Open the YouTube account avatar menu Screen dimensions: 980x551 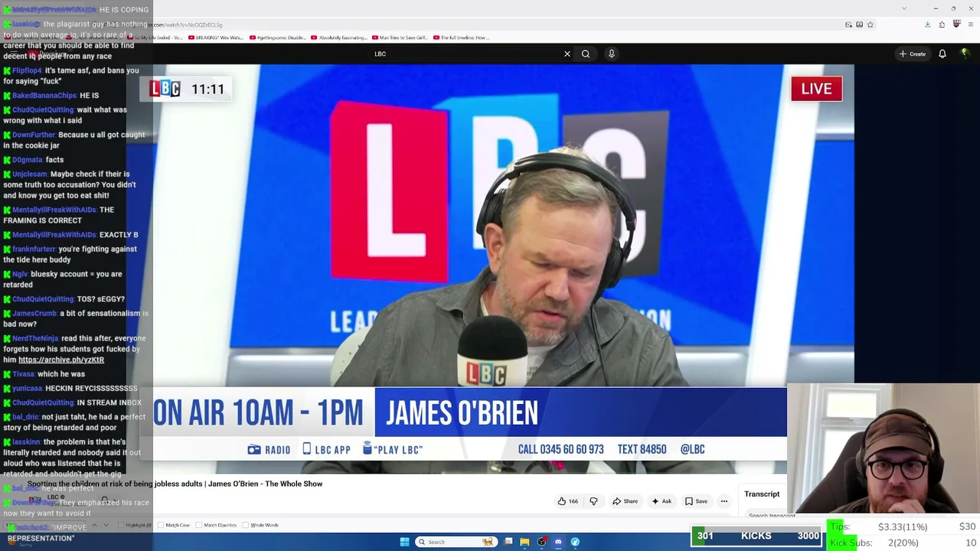tap(964, 54)
